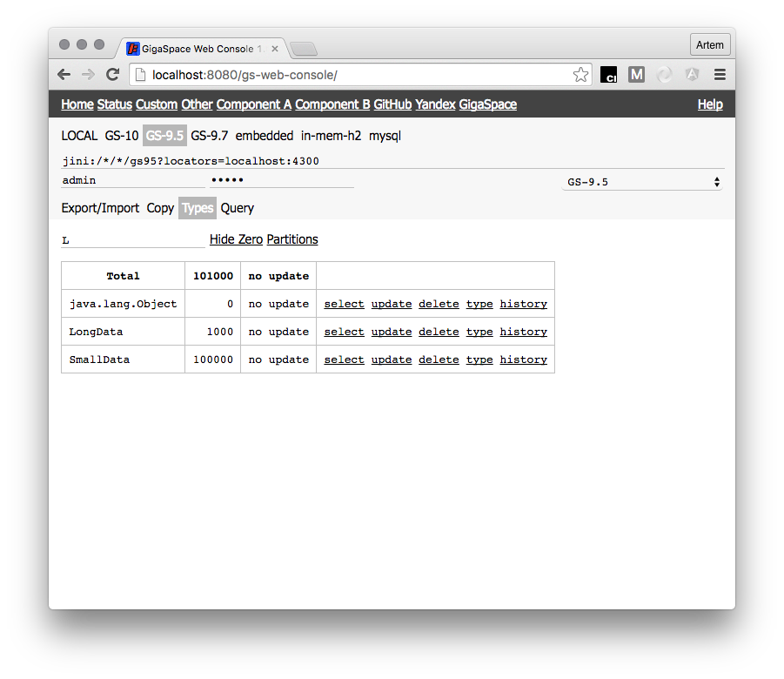The height and width of the screenshot is (679, 784).
Task: Click update link for java.lang.Object
Action: [392, 304]
